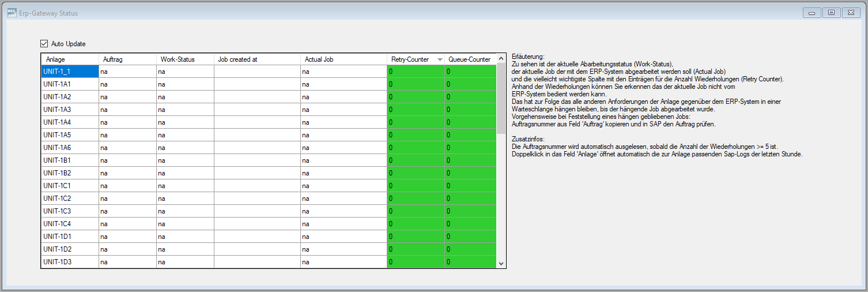This screenshot has height=292, width=868.
Task: Click the Actual Job cell for UNIT-1A6
Action: point(343,148)
